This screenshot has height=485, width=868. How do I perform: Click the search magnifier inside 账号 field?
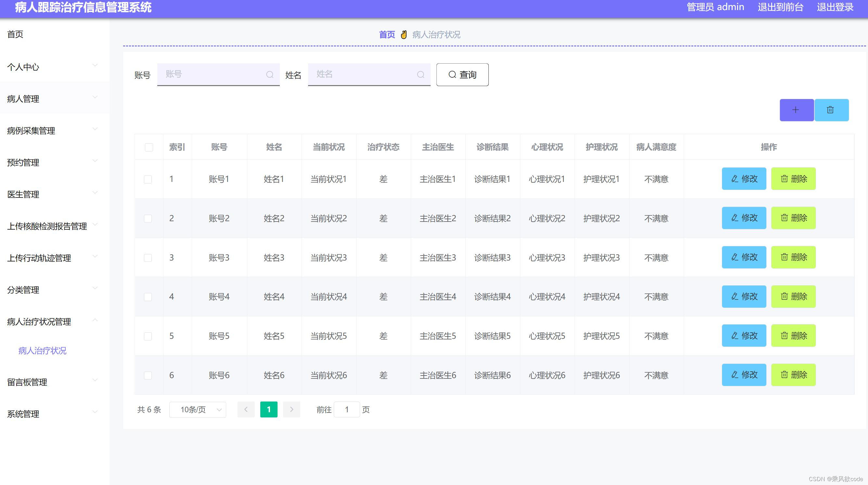tap(270, 74)
